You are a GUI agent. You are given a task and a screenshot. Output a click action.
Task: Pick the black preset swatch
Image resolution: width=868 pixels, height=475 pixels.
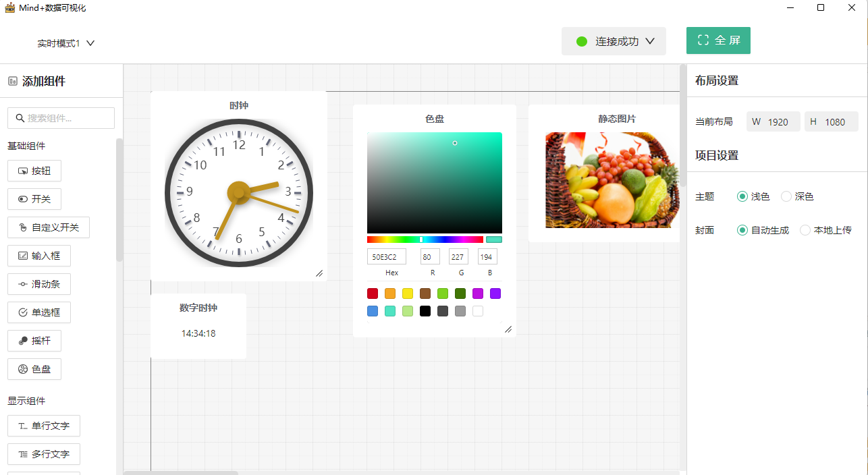click(425, 311)
